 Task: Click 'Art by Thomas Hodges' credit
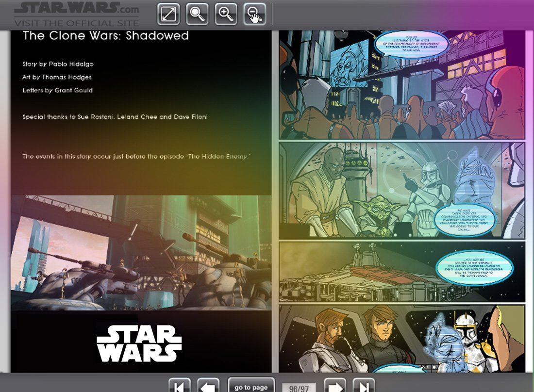[x=57, y=77]
